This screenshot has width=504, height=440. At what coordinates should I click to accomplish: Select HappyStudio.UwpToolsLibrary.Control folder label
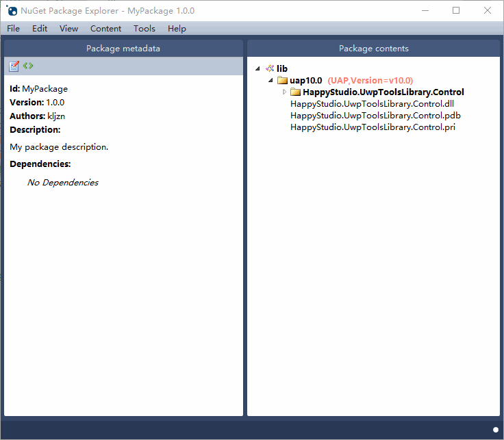click(383, 92)
